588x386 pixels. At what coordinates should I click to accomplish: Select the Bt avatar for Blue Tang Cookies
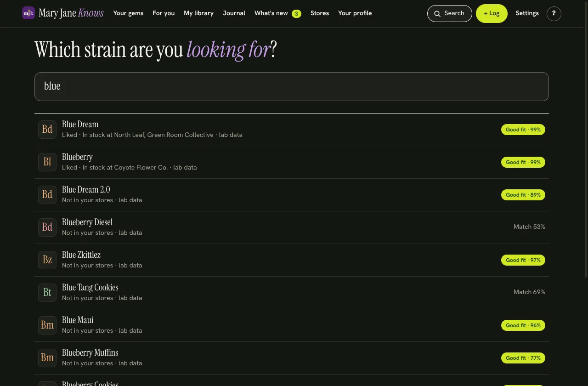click(x=47, y=293)
